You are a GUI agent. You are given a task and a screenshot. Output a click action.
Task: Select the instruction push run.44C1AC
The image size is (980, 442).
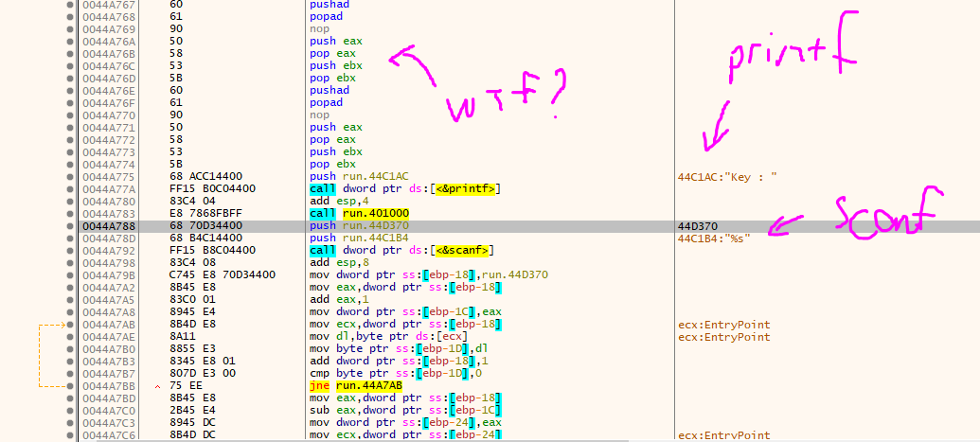360,176
